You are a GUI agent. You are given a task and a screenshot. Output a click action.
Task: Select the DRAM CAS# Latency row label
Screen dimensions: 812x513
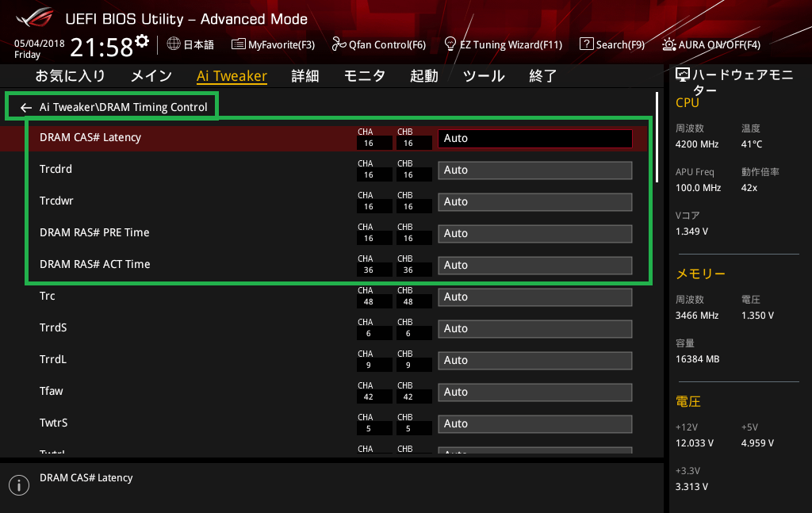tap(90, 137)
